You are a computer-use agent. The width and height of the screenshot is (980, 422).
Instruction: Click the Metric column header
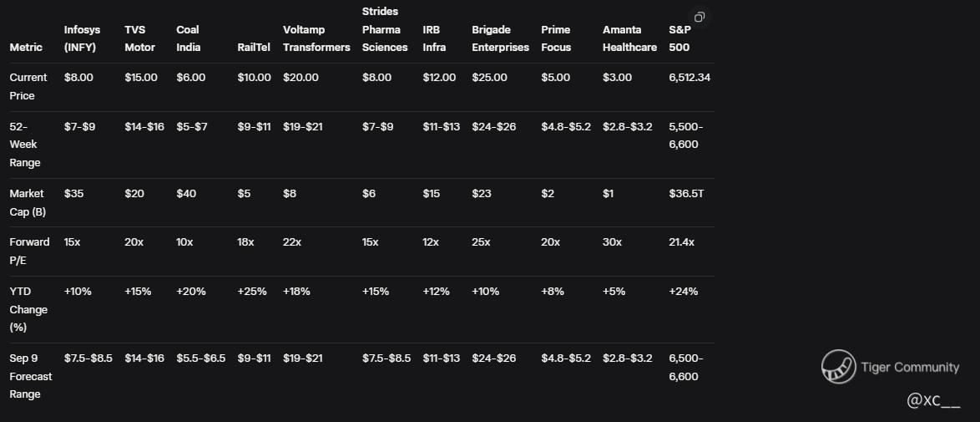point(26,48)
